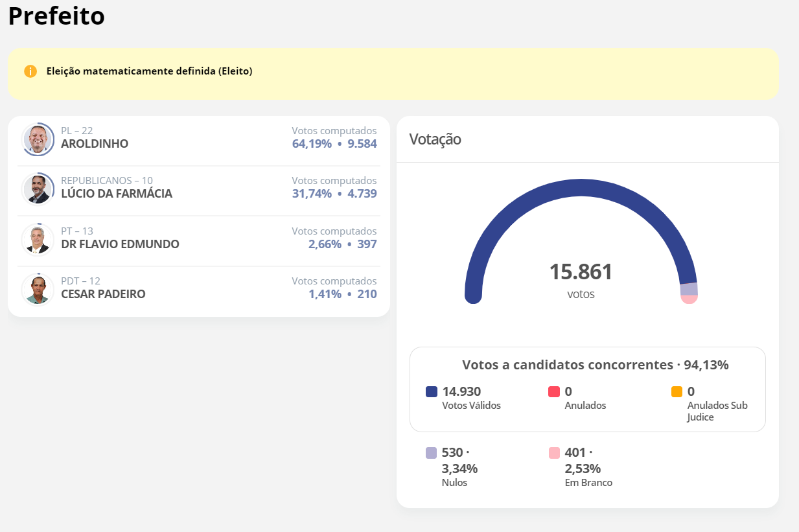799x532 pixels.
Task: Click the party label REPUBLICANOS – 10
Action: click(107, 181)
